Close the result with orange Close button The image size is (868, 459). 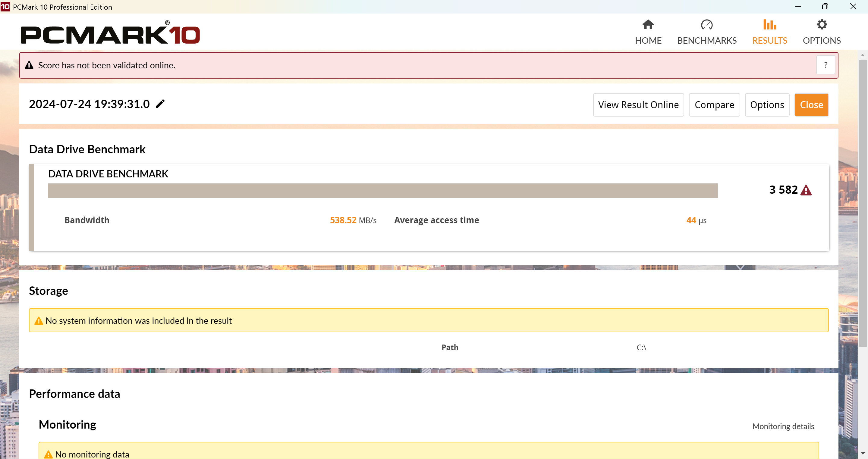811,105
